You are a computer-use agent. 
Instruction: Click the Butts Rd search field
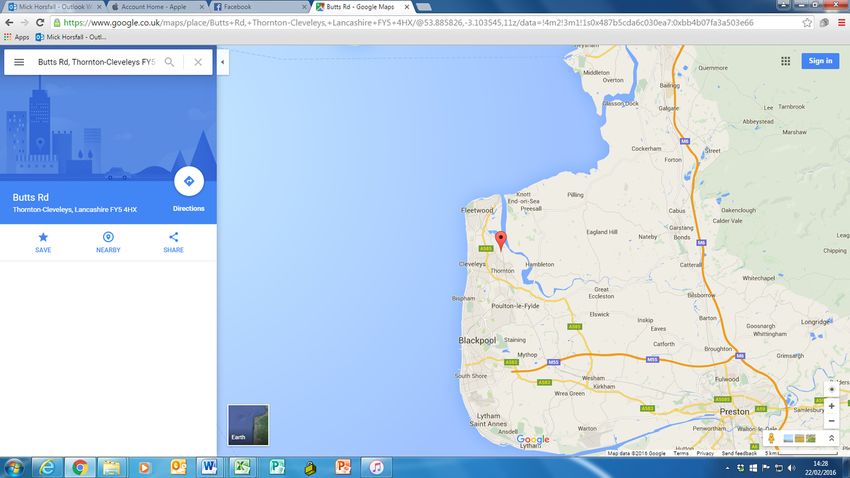coord(96,62)
